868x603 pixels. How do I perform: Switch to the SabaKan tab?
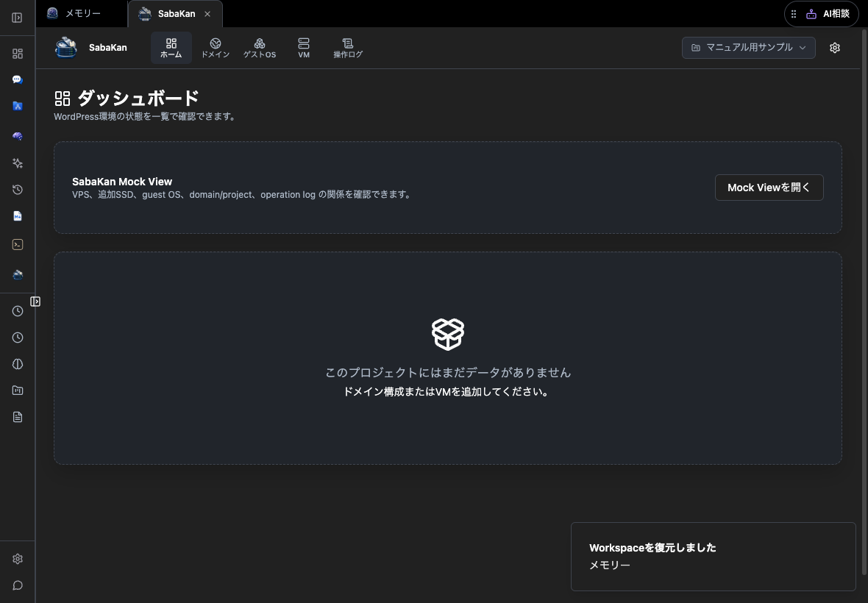pos(176,14)
